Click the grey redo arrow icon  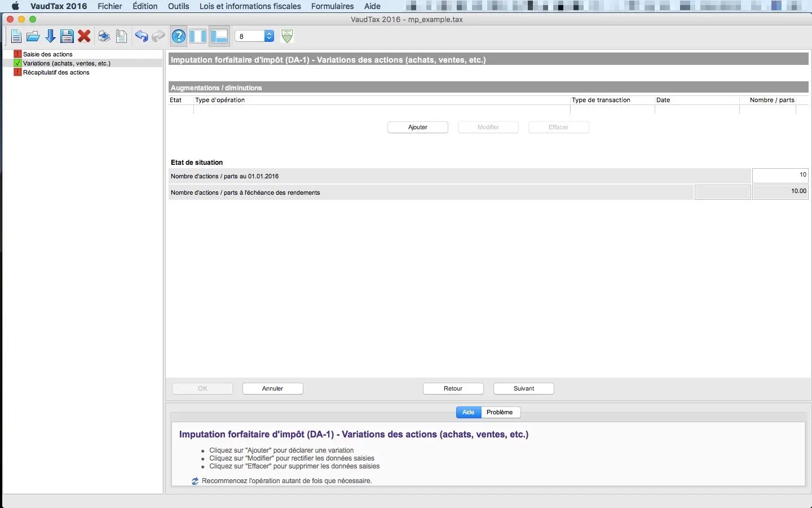click(x=158, y=37)
